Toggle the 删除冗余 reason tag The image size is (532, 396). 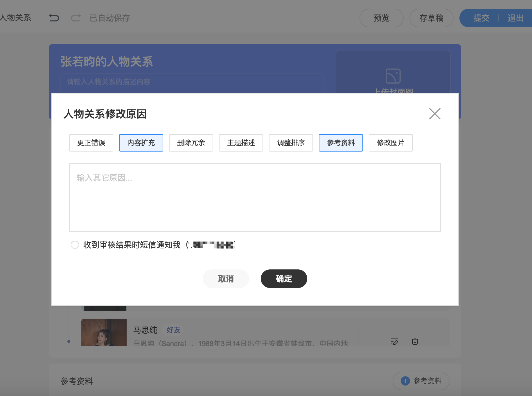[191, 143]
